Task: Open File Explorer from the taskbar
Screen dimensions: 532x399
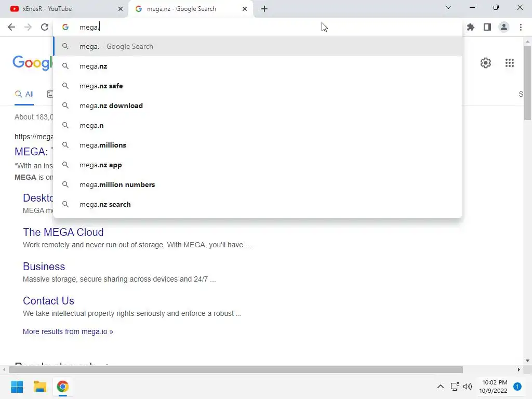Action: click(39, 387)
